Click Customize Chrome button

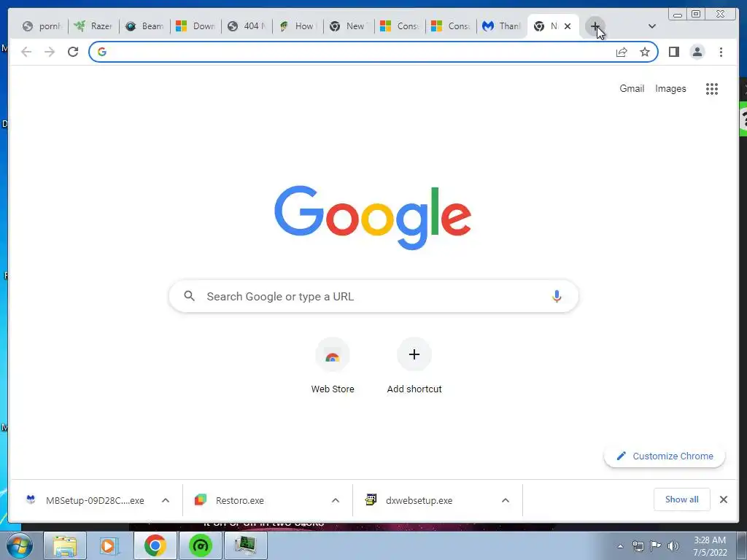coord(665,456)
